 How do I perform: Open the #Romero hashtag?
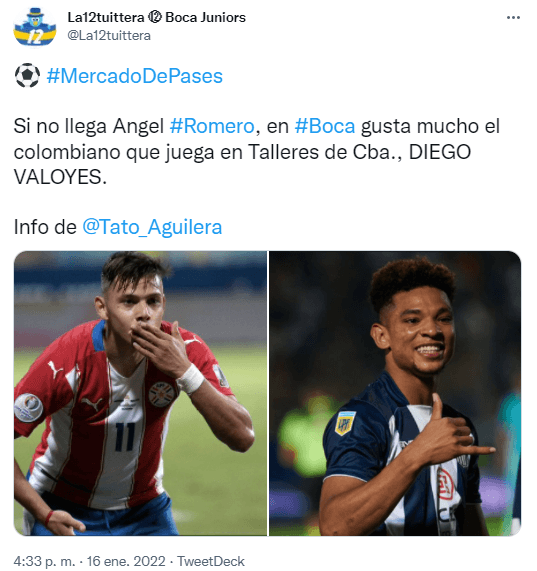(212, 126)
